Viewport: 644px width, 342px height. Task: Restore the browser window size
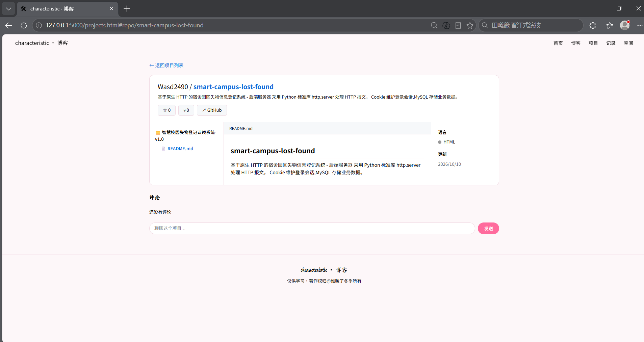tap(619, 8)
